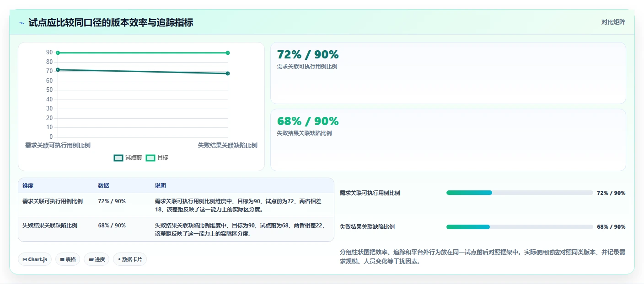Screen dimensions: 644x284
Task: Click the 68% / 90% data card
Action: [448, 140]
